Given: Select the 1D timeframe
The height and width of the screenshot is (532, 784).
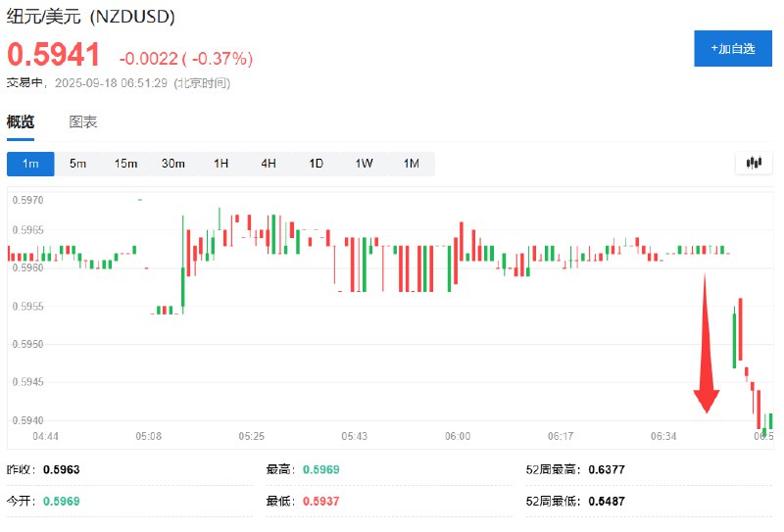Looking at the screenshot, I should tap(316, 164).
